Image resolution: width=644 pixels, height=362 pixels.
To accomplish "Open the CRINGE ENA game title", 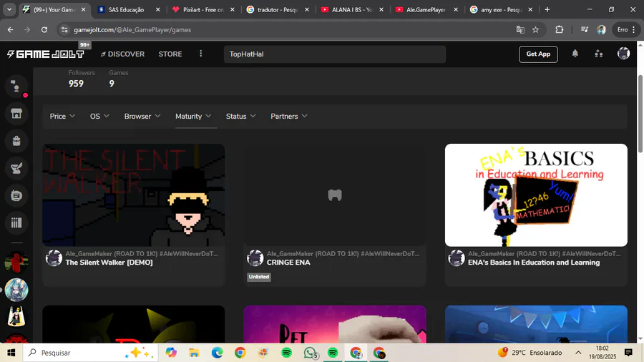I will point(288,263).
